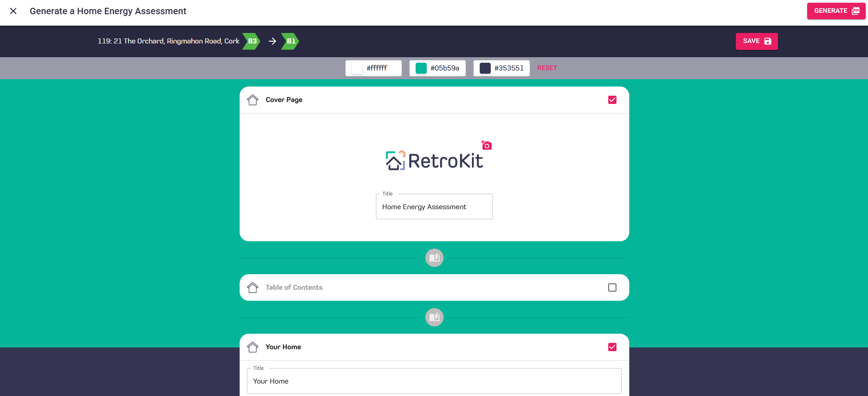Click the house icon beside Your Home
The width and height of the screenshot is (868, 396).
coord(252,347)
